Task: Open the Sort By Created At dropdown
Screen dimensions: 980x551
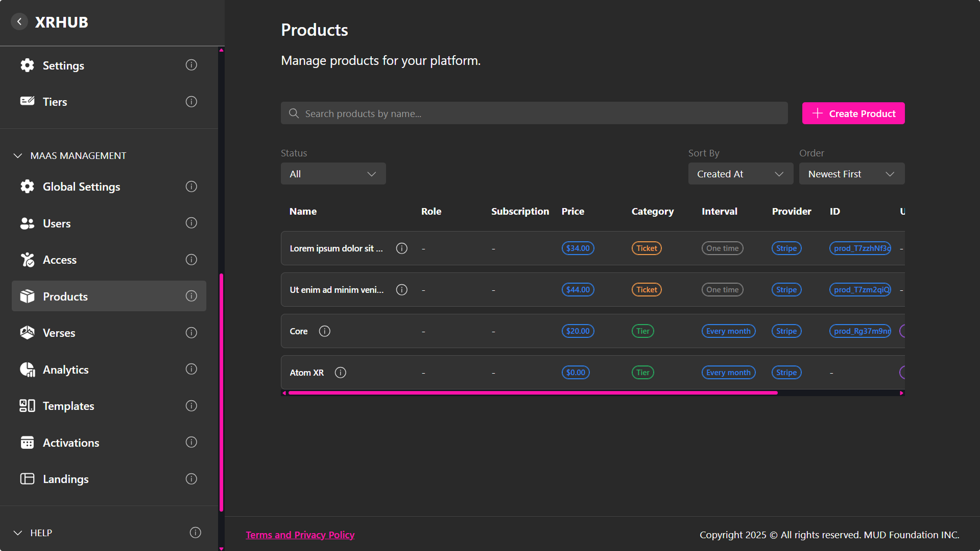Action: [x=740, y=174]
